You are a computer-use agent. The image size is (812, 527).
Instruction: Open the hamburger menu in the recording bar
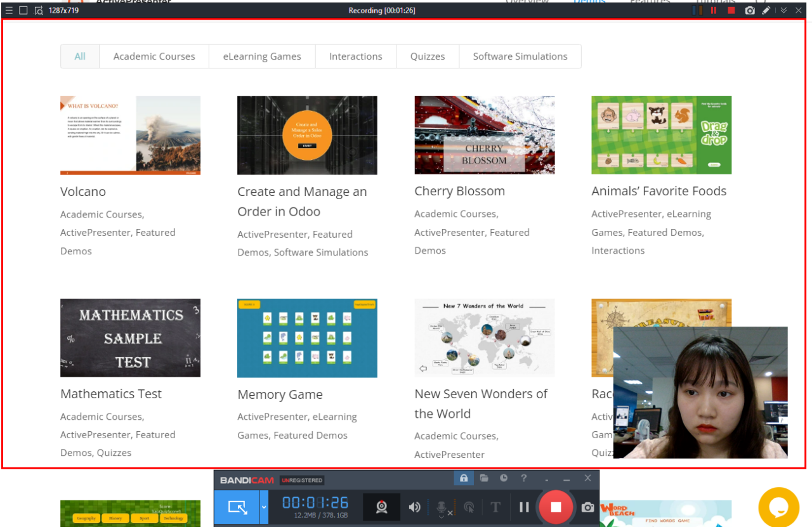(x=8, y=10)
